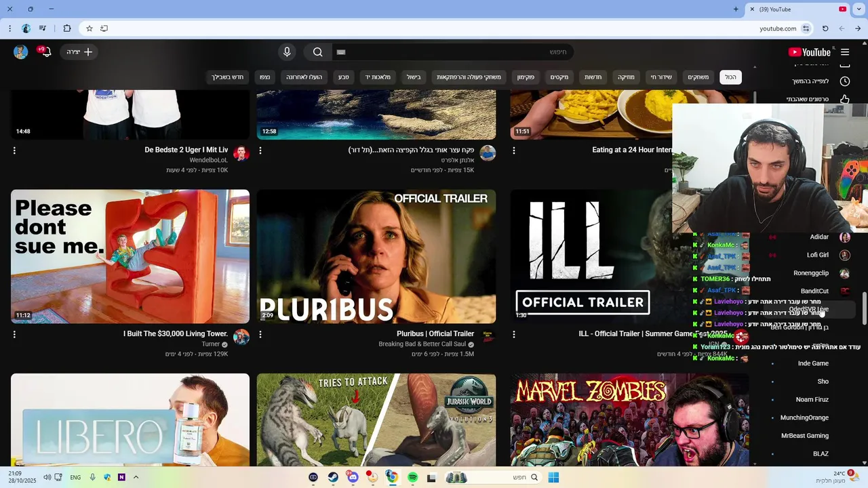
Task: Visit Turner channel avatar
Action: tap(241, 338)
